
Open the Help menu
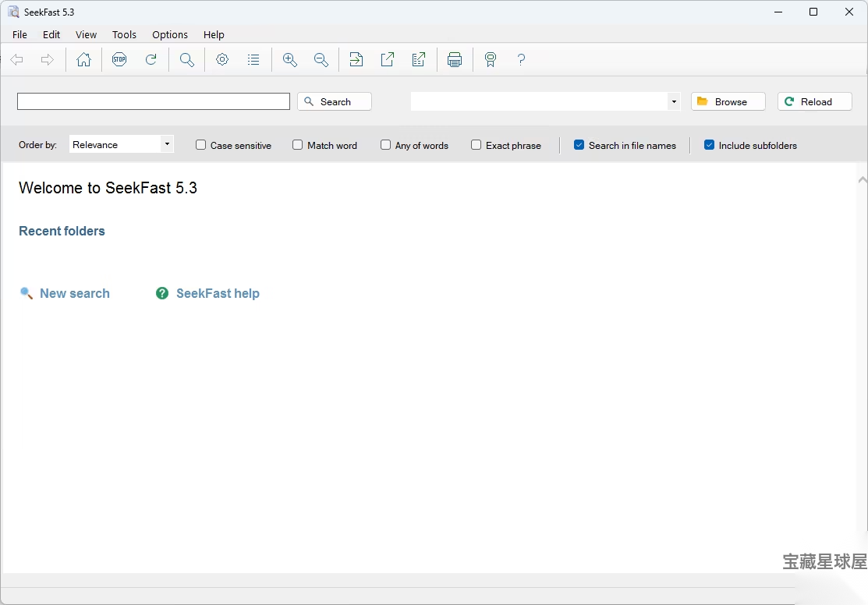coord(214,34)
